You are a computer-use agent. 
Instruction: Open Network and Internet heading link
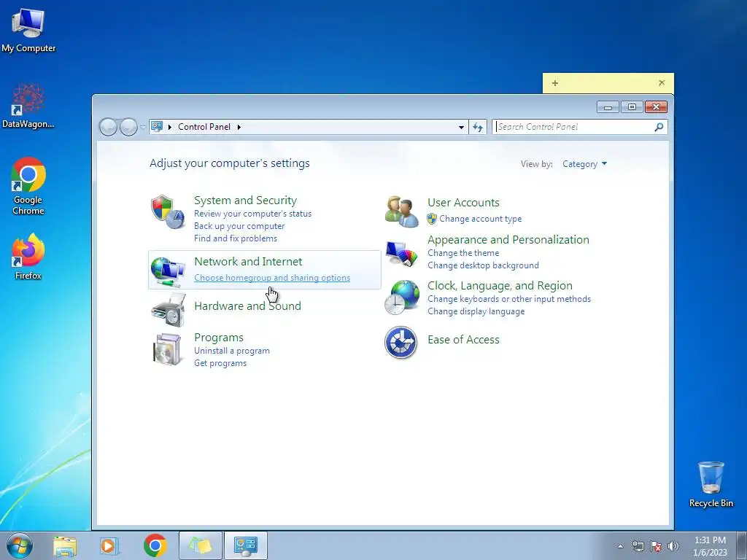(x=248, y=262)
